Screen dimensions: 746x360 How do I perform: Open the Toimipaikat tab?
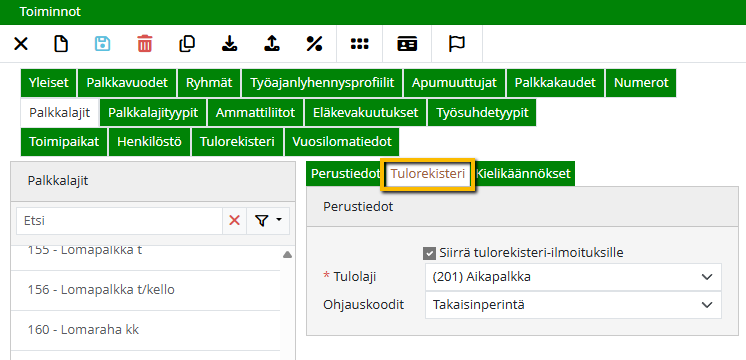pos(64,142)
